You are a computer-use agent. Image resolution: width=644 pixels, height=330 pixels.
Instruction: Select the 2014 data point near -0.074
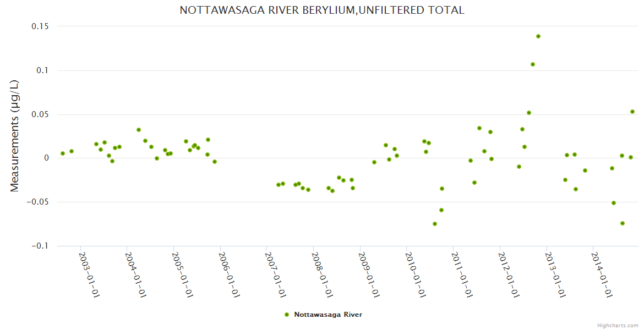click(x=623, y=223)
